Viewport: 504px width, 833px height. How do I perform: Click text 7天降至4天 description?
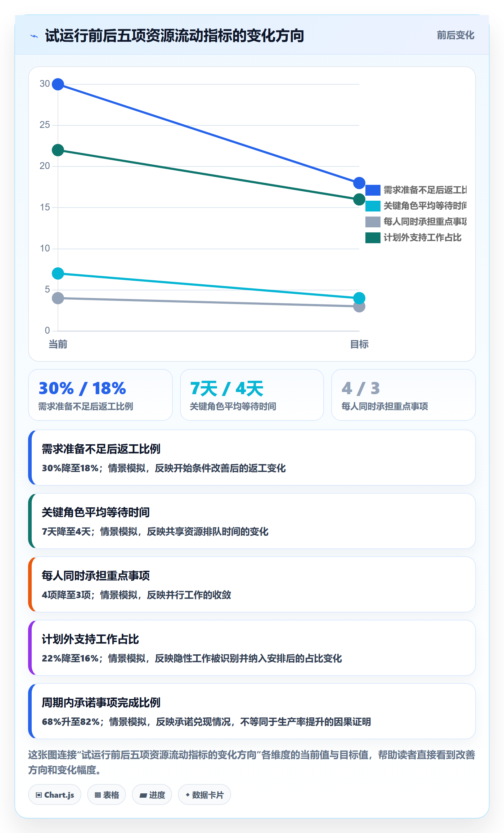click(x=155, y=531)
